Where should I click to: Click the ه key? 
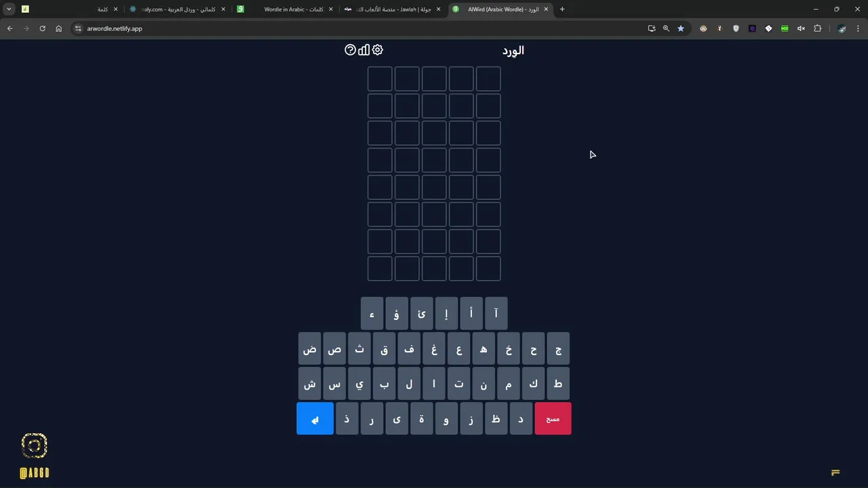[x=484, y=349]
